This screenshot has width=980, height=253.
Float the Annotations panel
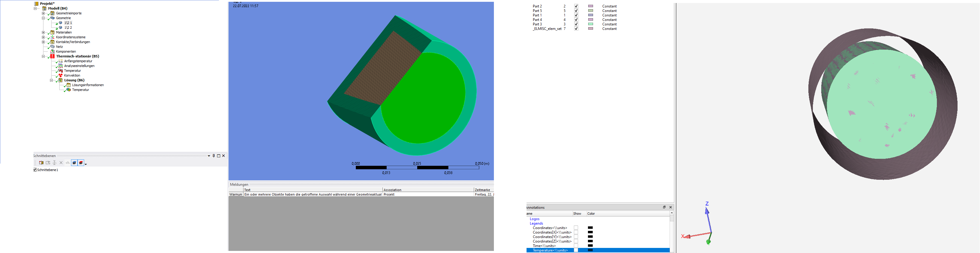[x=664, y=207]
